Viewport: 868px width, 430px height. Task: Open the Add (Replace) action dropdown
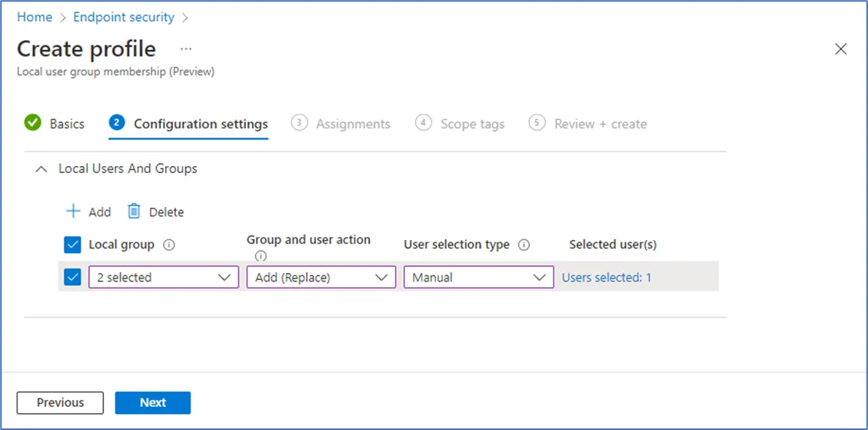(x=321, y=277)
